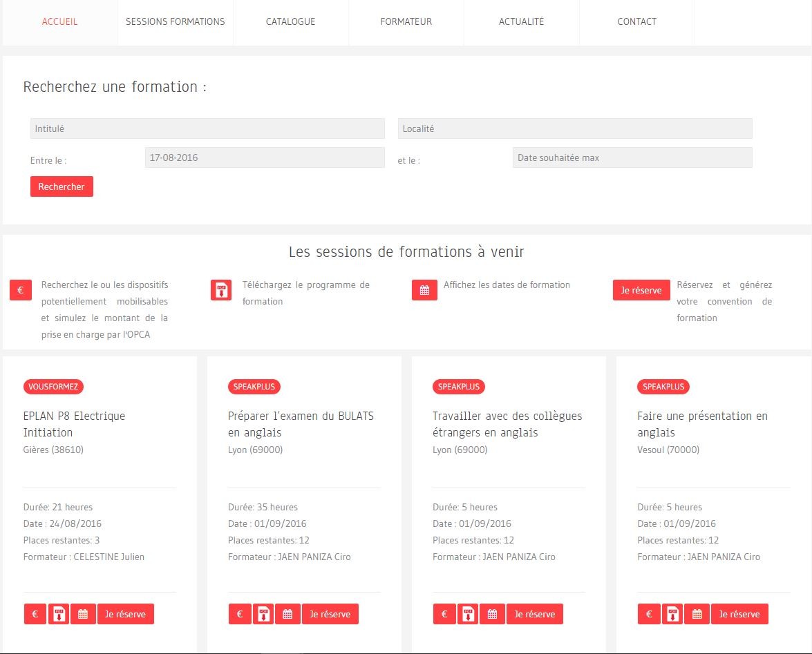Download PDF program for BULATS exam training

point(263,614)
